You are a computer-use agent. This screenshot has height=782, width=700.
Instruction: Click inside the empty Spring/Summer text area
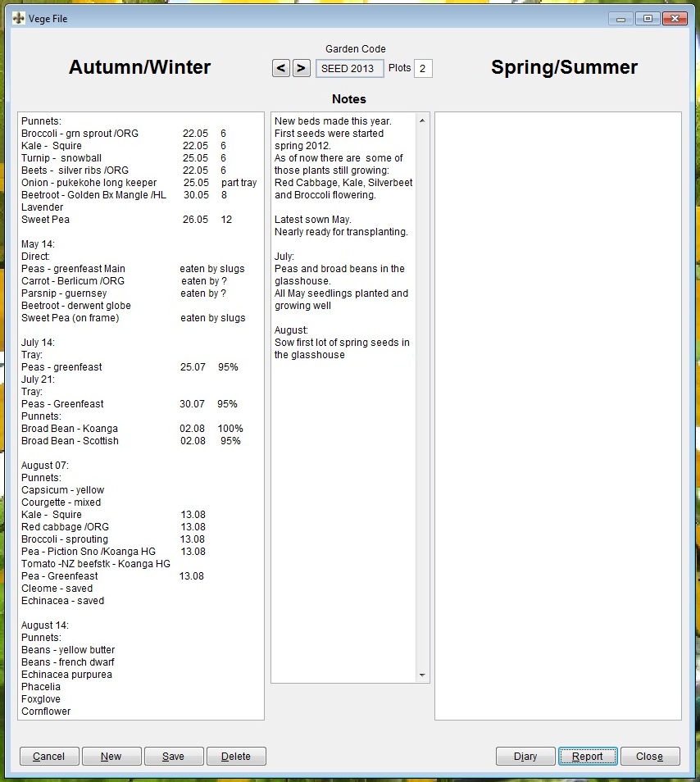point(558,416)
